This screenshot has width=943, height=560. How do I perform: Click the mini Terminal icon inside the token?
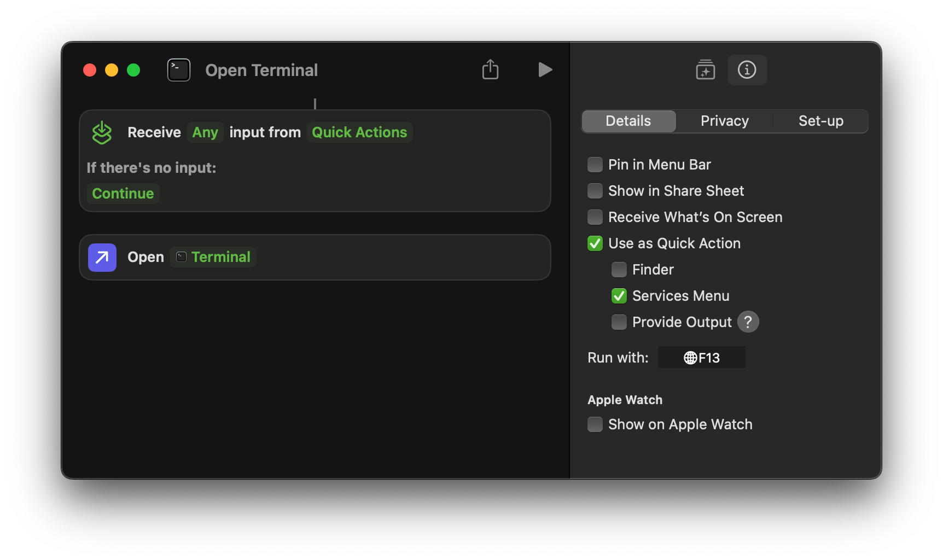[x=180, y=256]
